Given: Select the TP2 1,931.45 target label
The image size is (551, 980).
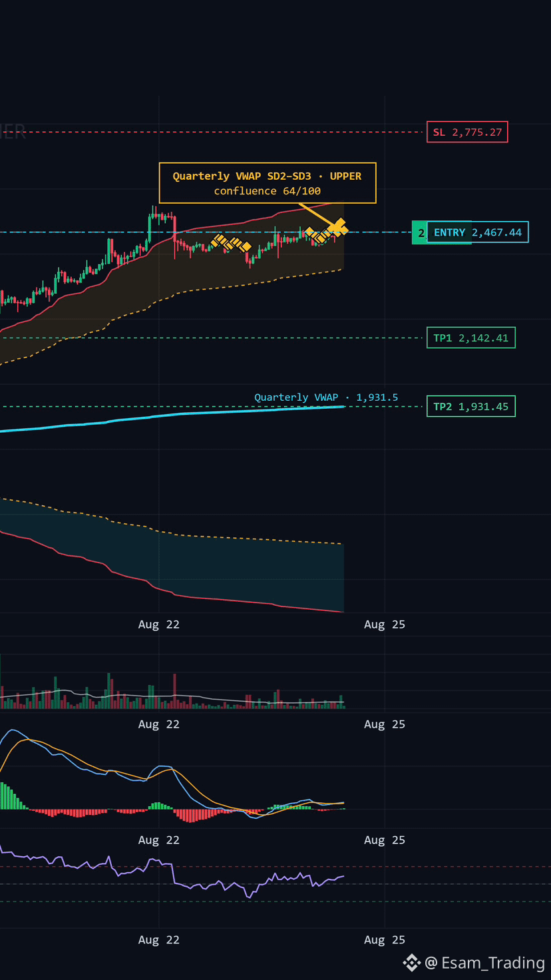Looking at the screenshot, I should tap(470, 406).
